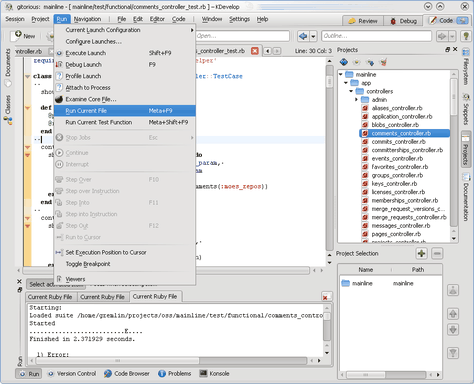
Task: Click Set Execution Position to Cursor
Action: tap(125, 252)
